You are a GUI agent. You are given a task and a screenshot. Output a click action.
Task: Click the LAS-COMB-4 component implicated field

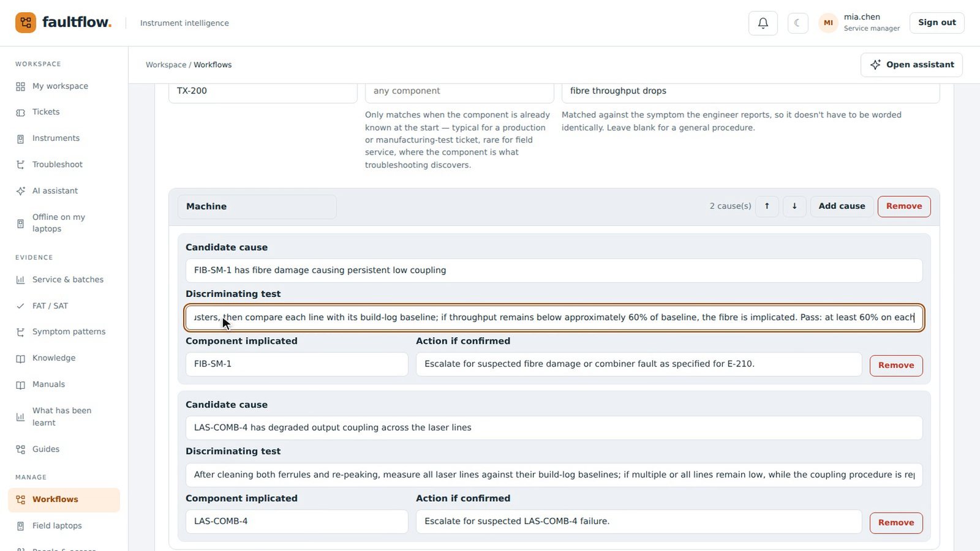point(297,522)
